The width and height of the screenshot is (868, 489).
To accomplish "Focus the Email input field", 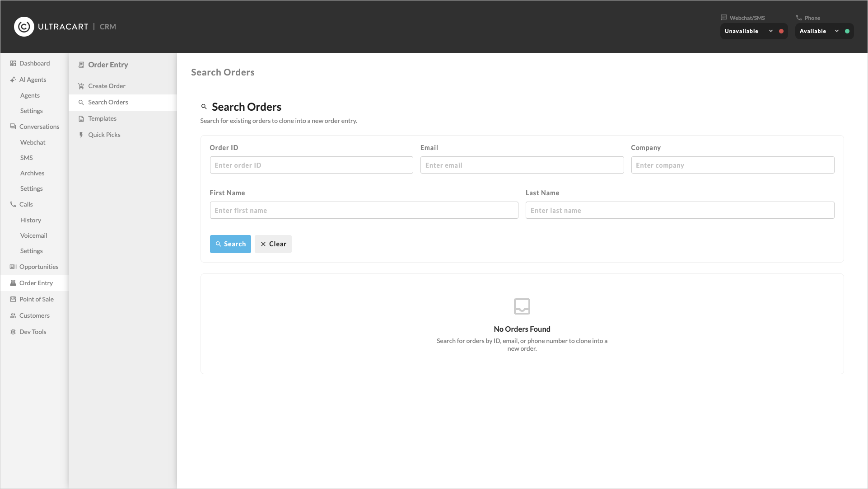I will coord(522,165).
